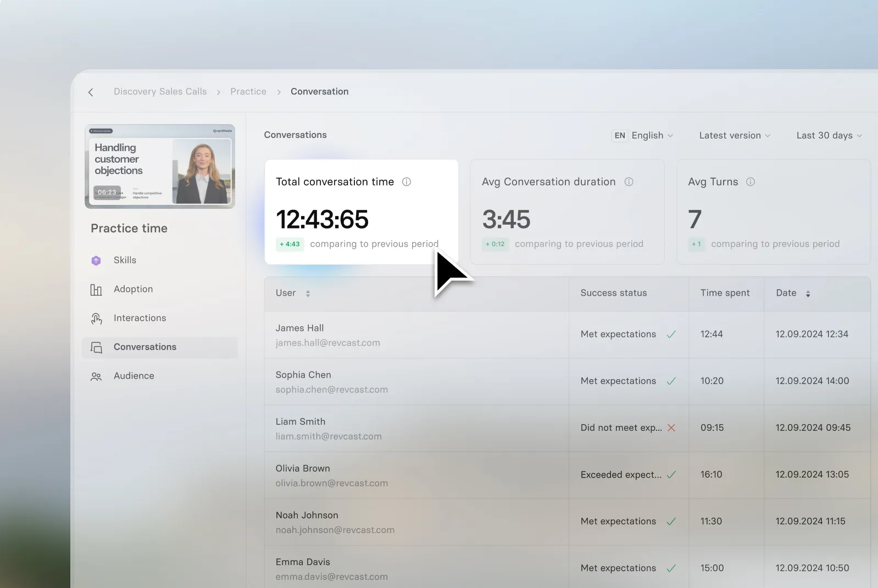Click the Skills purple hexagon icon

point(96,260)
